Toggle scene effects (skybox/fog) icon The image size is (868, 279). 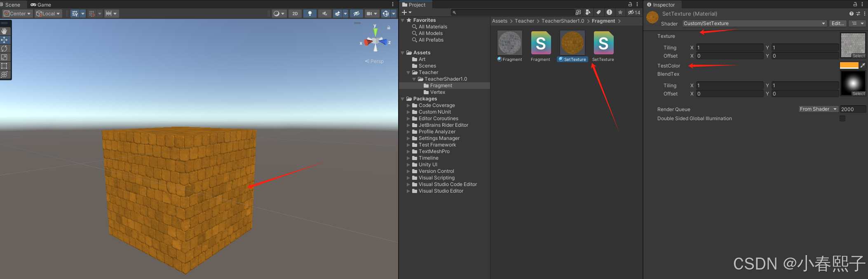click(x=338, y=14)
